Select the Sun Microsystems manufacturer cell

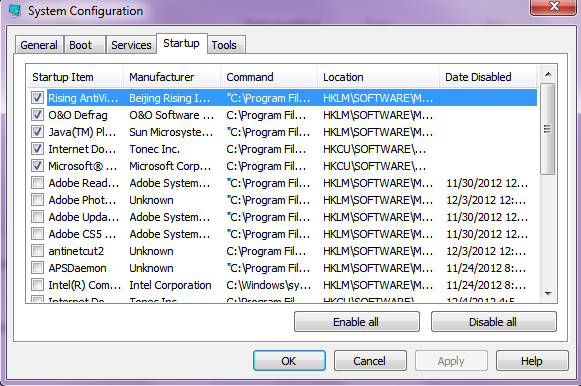tap(171, 132)
